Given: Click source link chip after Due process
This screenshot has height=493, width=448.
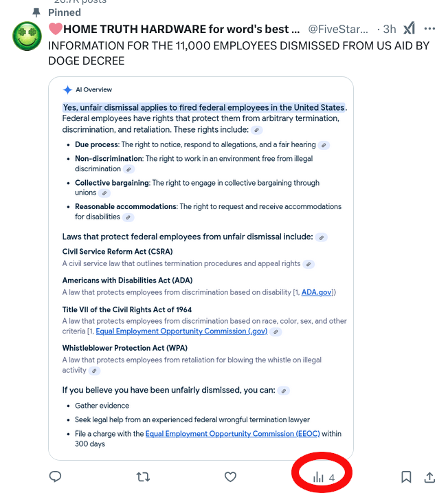Looking at the screenshot, I should (x=324, y=145).
